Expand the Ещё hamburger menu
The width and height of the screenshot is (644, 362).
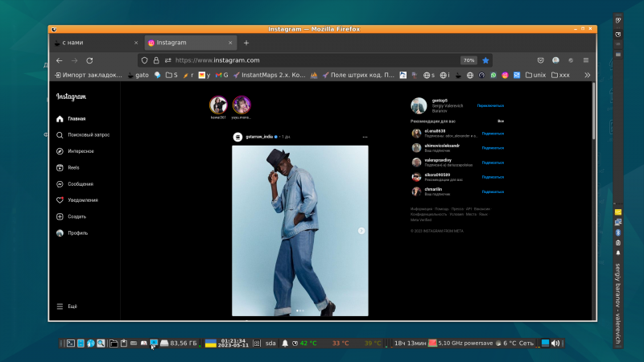click(x=60, y=306)
